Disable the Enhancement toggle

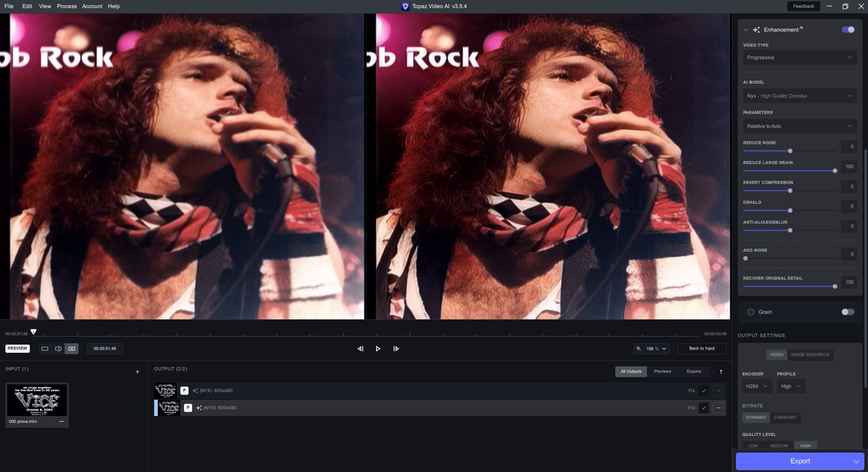point(848,30)
